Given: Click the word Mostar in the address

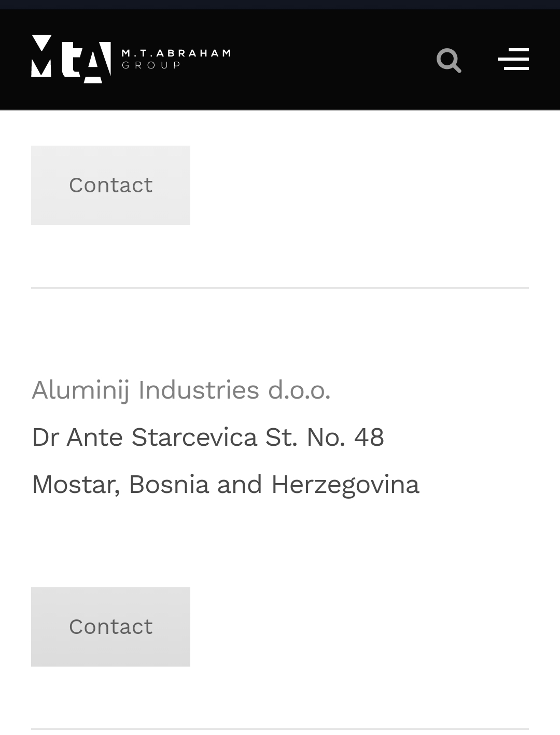Looking at the screenshot, I should [76, 485].
